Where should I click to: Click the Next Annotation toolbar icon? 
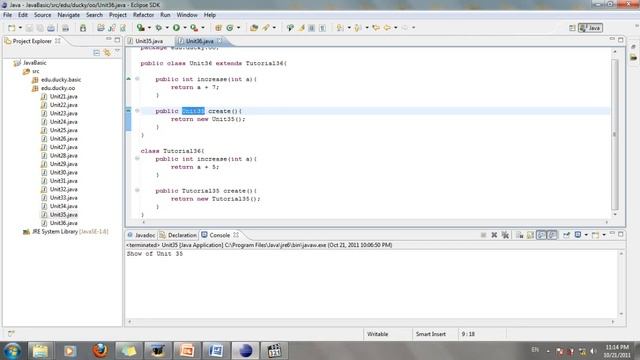tap(340, 28)
